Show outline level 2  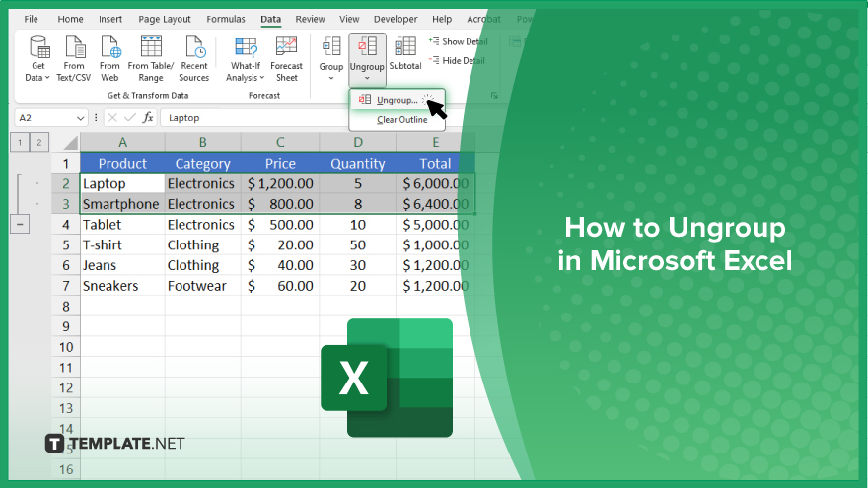(38, 143)
